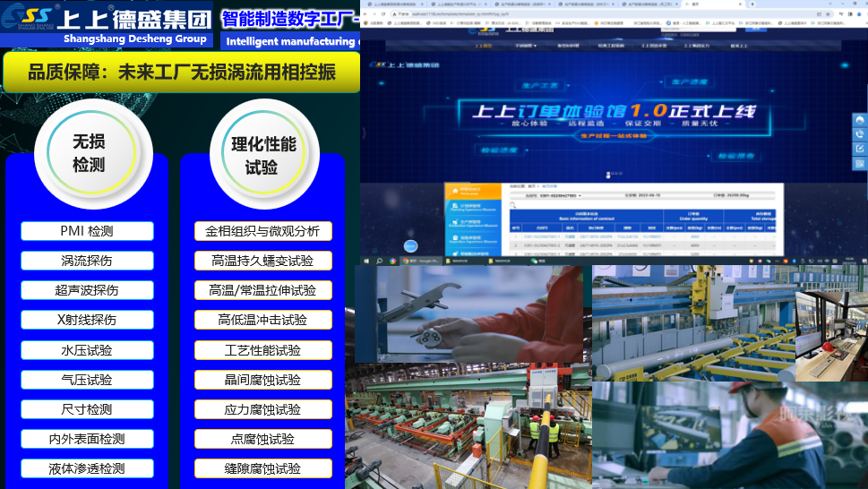Select the 工艺性能试验 item
The image size is (868, 489).
263,350
